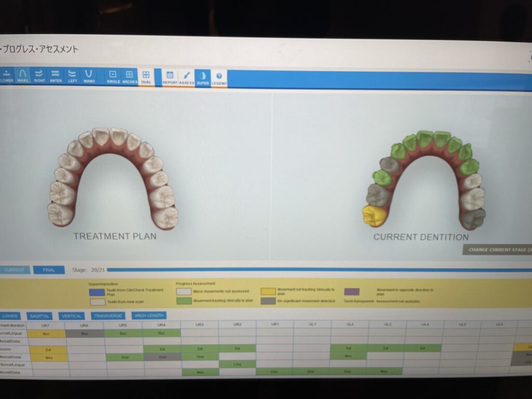532x399 pixels.
Task: Click the UL4 column header
Action: 425,324
